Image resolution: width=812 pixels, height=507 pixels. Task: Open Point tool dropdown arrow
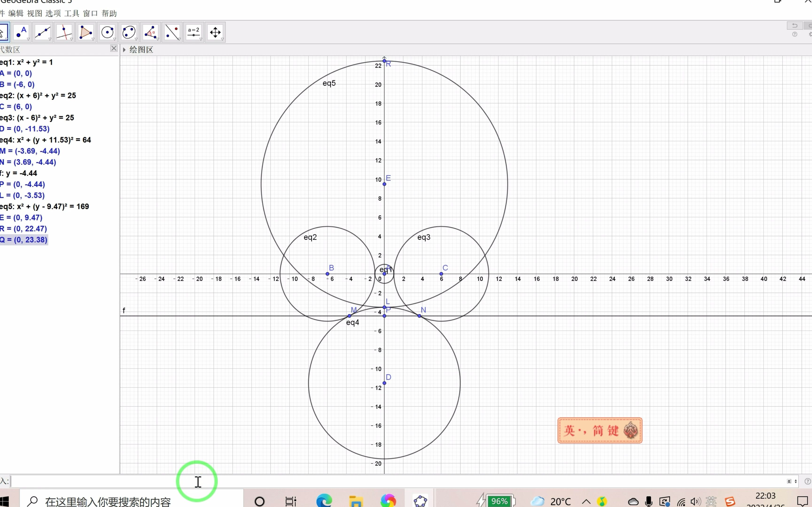pos(28,39)
